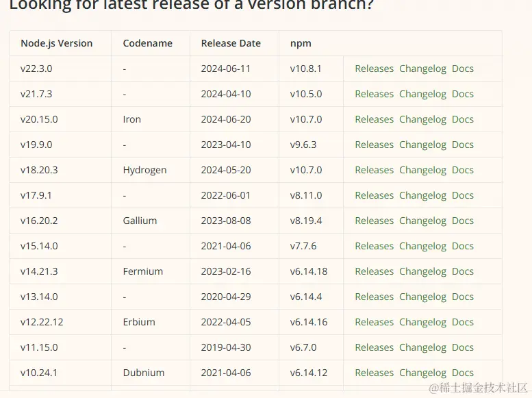
Task: Open Changelog link for v16.20.2 Gallium
Action: click(x=422, y=221)
